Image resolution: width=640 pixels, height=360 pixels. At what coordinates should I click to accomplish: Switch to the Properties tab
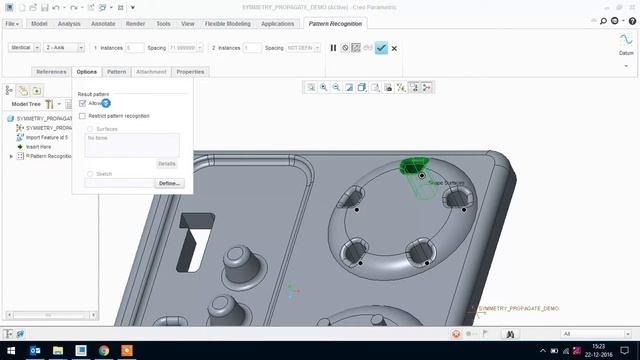[190, 72]
